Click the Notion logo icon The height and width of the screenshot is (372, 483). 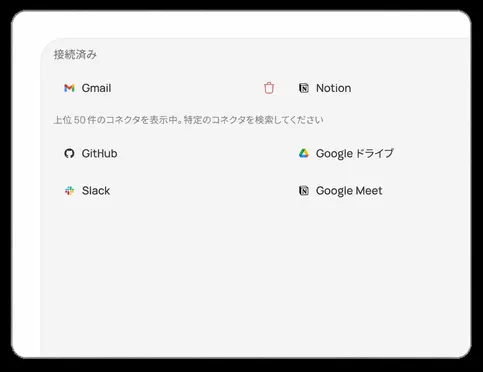pyautogui.click(x=304, y=88)
